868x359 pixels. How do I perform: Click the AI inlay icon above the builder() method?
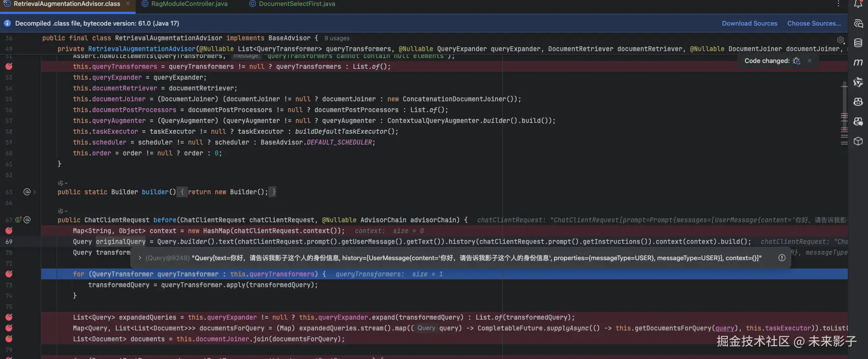click(x=60, y=183)
